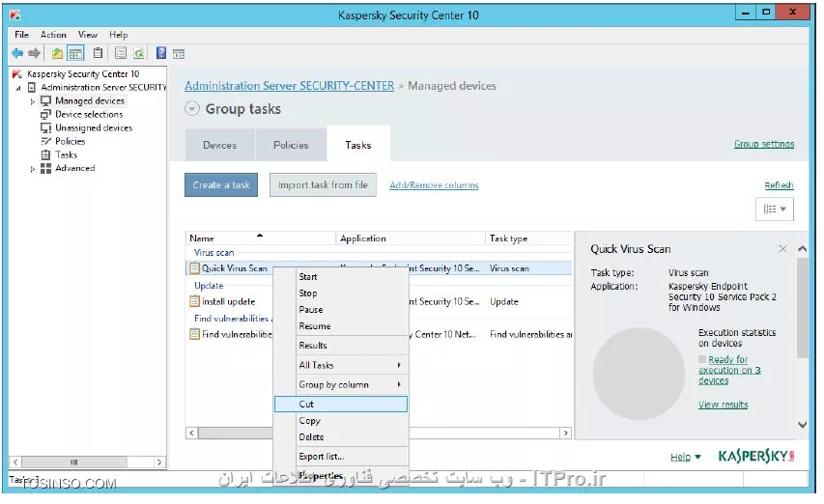This screenshot has height=504, width=824.
Task: Open the Add/Remove columns link
Action: [x=434, y=185]
